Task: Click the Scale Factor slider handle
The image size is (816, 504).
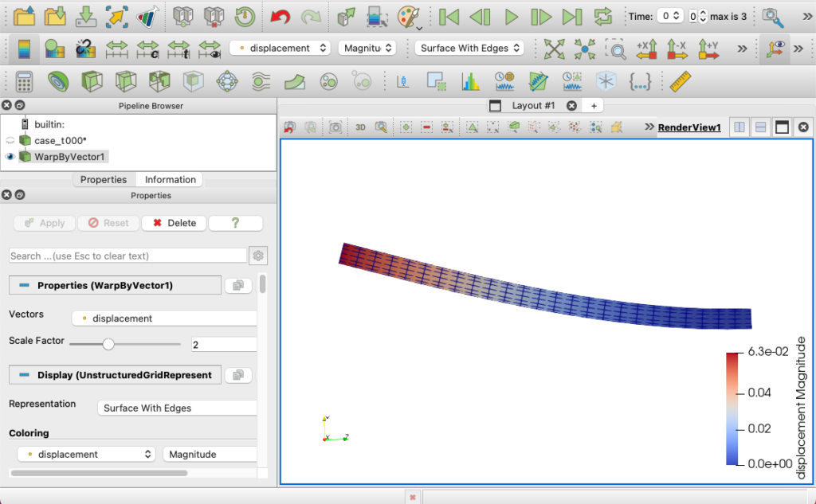Action: 108,344
